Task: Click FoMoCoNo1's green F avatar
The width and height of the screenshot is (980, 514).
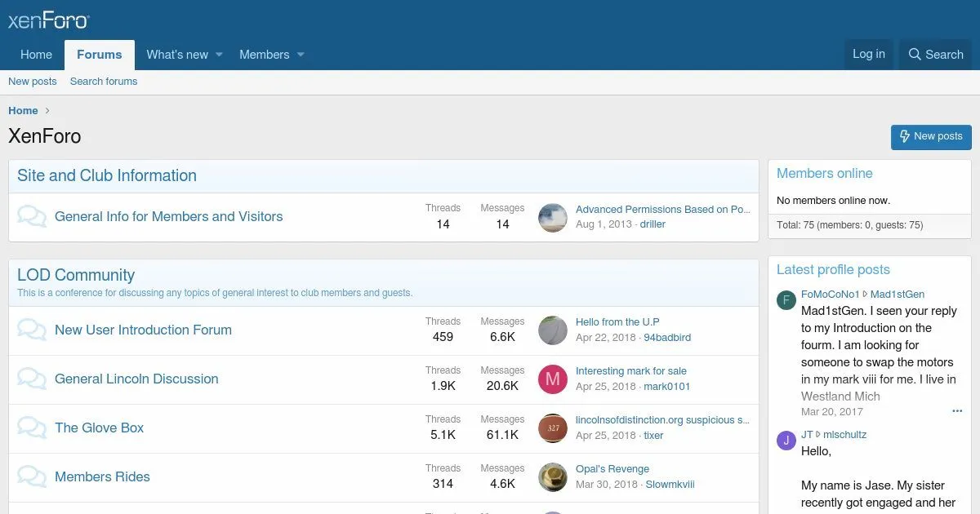Action: coord(786,299)
